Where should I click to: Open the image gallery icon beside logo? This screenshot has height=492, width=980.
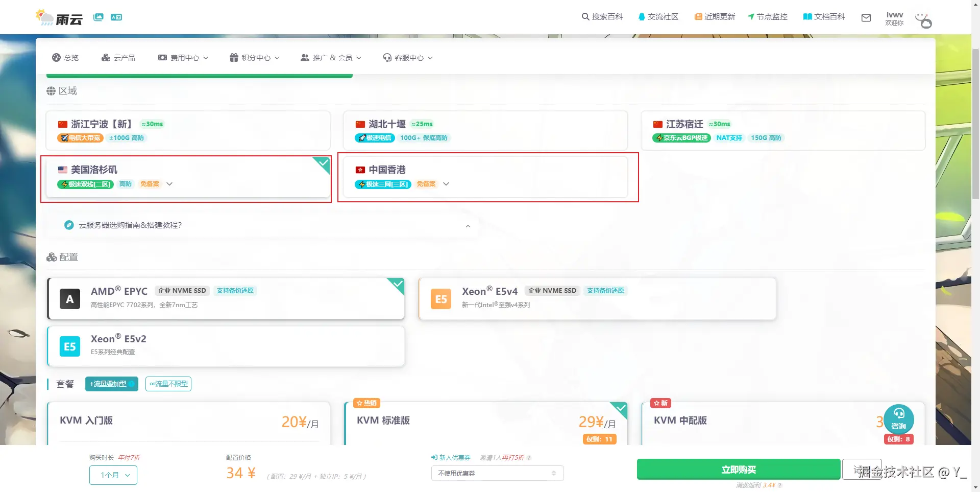point(99,17)
